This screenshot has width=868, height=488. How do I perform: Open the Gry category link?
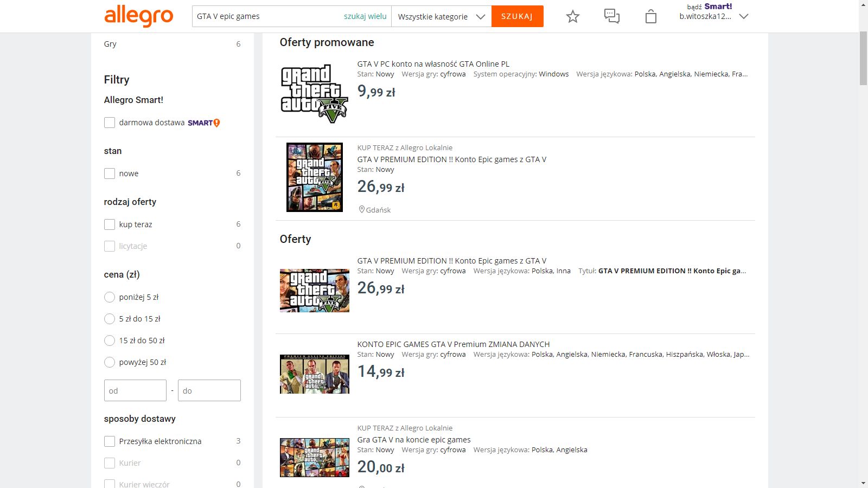point(110,44)
